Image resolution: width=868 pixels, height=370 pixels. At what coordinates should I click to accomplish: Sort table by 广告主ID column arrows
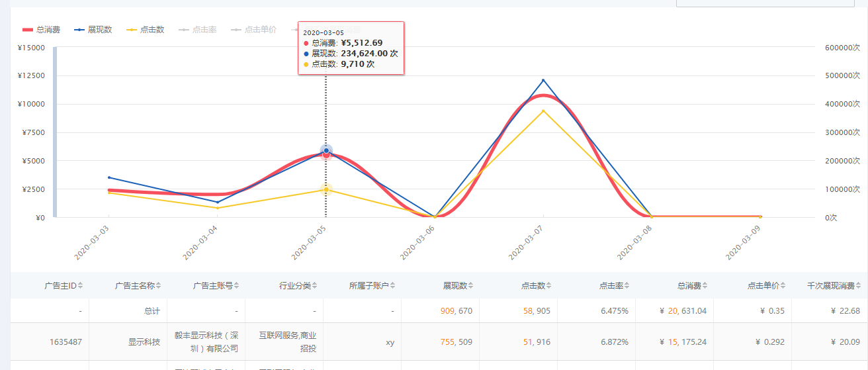(81, 286)
